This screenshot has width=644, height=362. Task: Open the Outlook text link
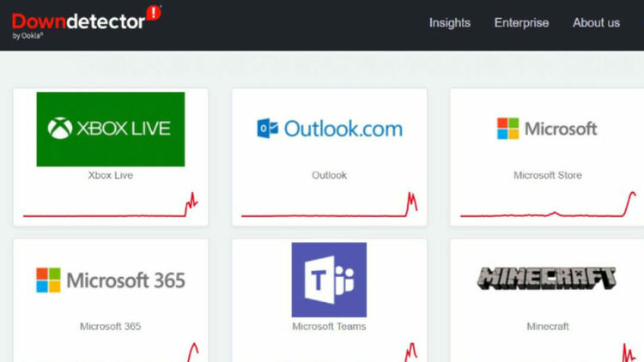pos(329,175)
